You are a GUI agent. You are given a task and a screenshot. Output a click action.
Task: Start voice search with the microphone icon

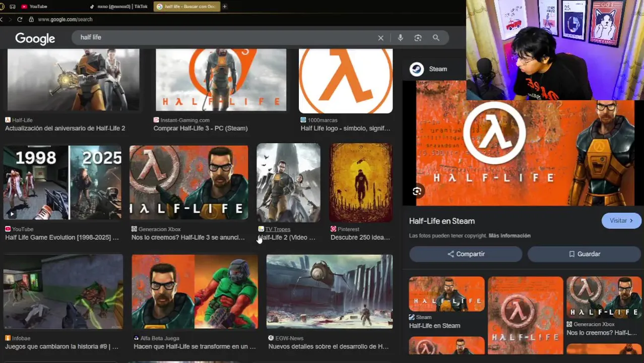pos(401,38)
